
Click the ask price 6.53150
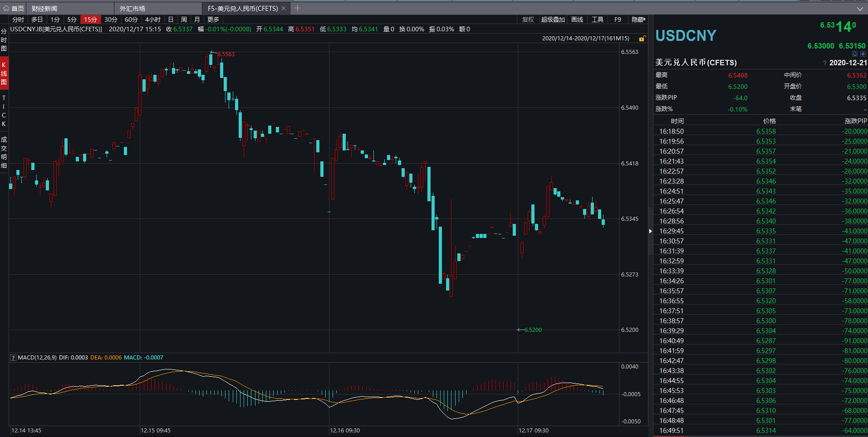pos(852,46)
